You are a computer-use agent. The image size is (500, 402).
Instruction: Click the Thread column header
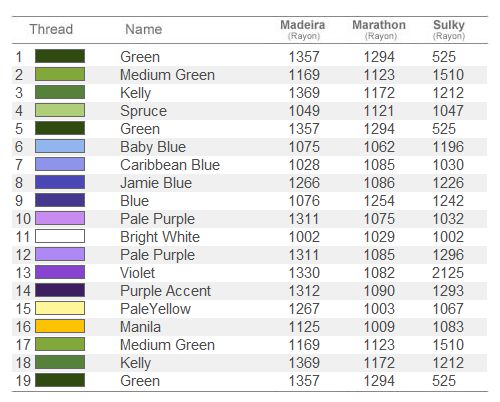tap(51, 29)
